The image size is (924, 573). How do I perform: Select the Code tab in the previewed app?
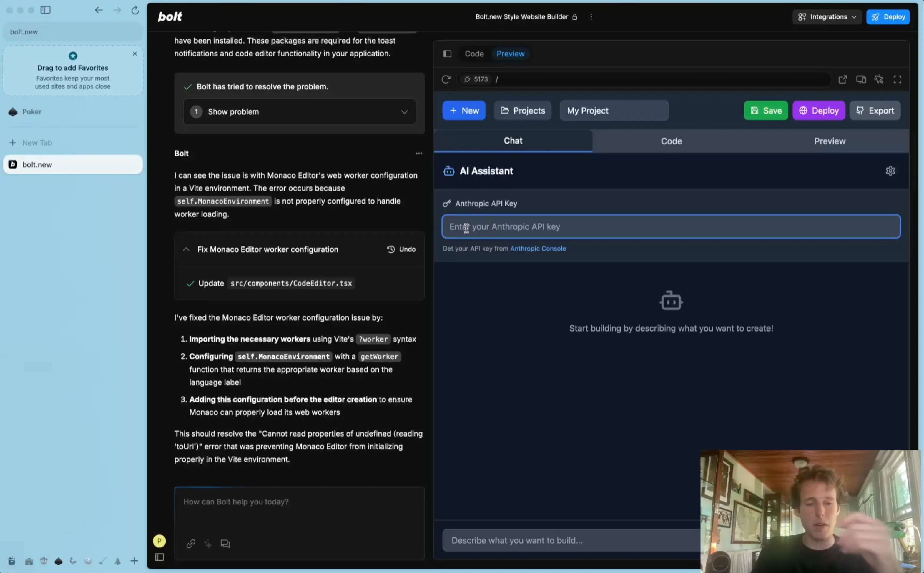(x=671, y=141)
